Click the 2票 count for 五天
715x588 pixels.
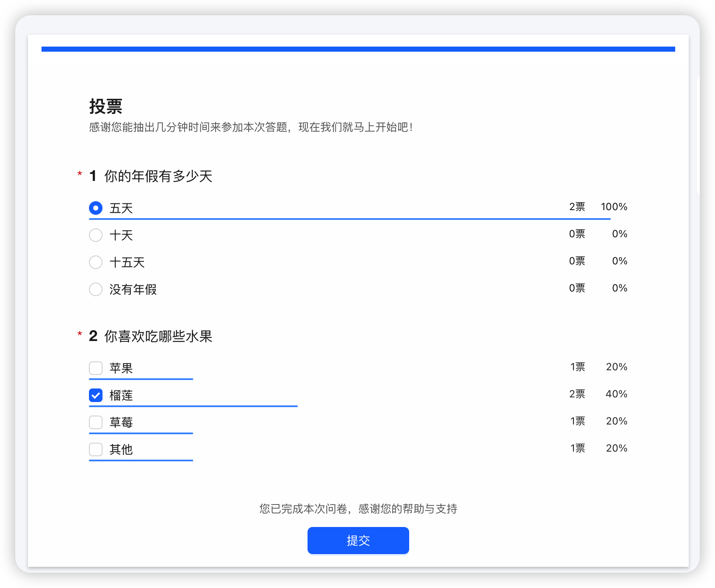(x=577, y=207)
